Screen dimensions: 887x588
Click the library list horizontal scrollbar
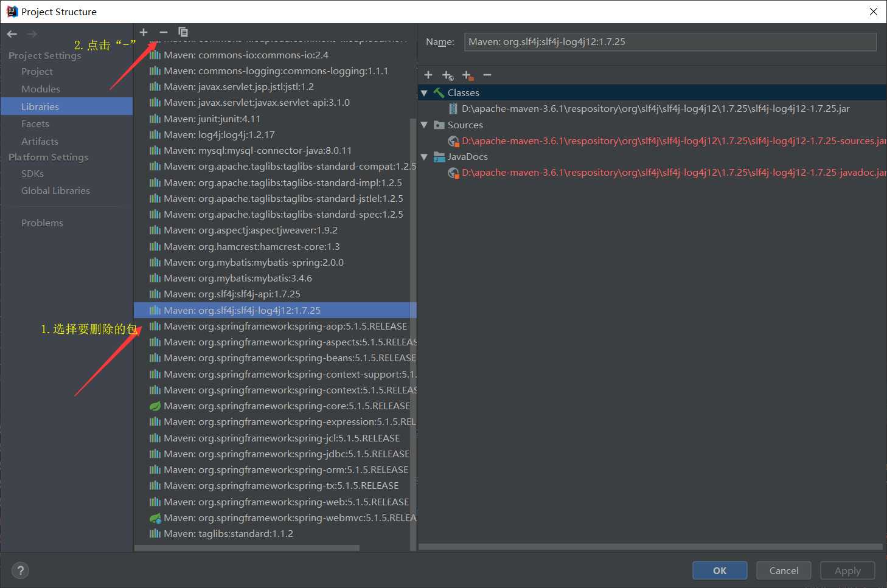tap(246, 548)
